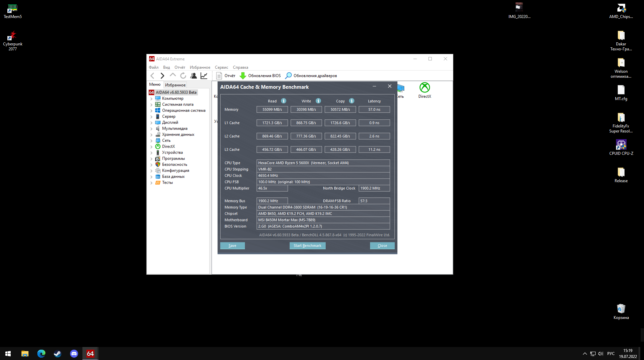Select the AMD_Chips desktop icon
Screen dimensions: 644x360
point(621,11)
